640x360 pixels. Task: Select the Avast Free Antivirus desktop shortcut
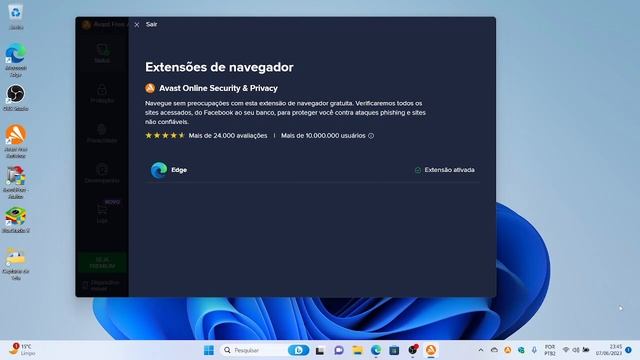click(16, 141)
